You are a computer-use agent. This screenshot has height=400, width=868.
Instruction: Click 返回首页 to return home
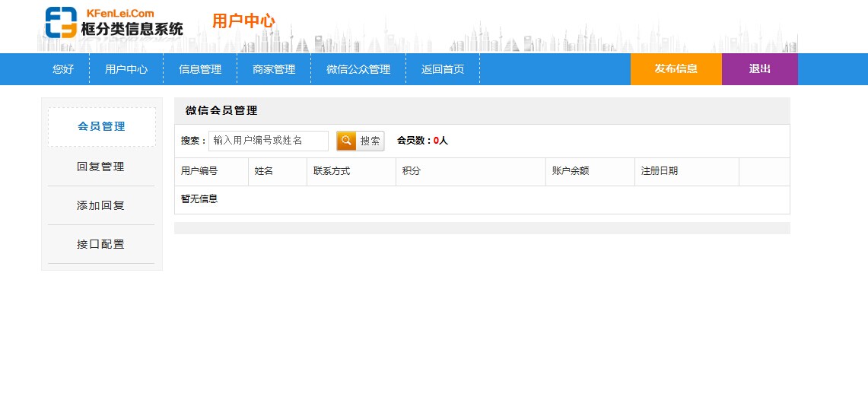coord(443,69)
